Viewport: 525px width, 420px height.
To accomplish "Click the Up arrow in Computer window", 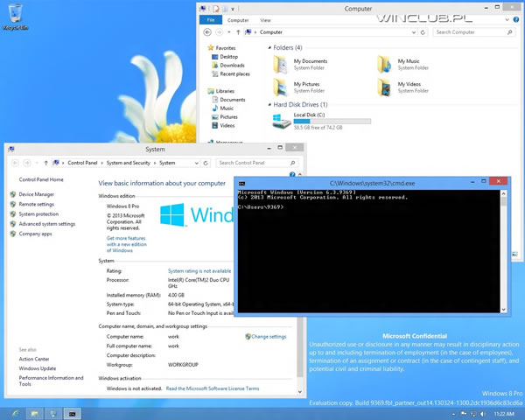I will pyautogui.click(x=238, y=32).
